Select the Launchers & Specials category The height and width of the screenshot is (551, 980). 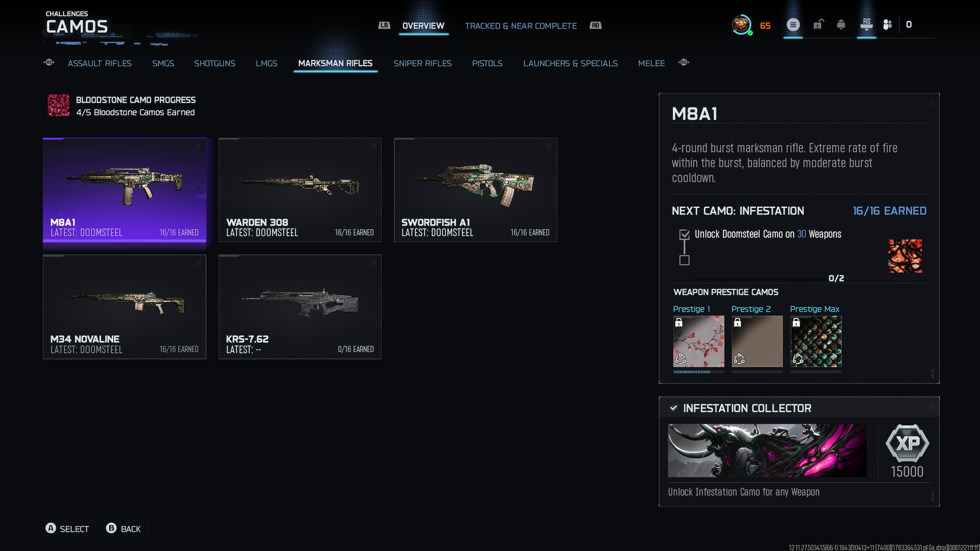[x=570, y=63]
